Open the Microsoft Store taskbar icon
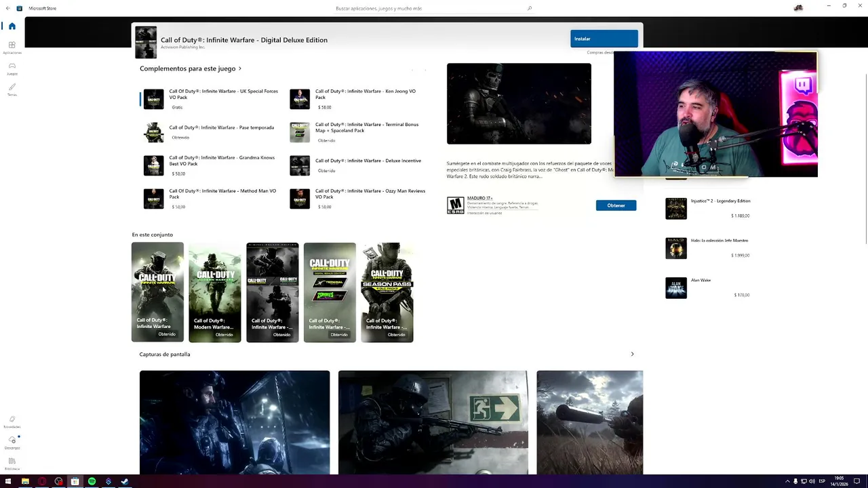 [75, 481]
